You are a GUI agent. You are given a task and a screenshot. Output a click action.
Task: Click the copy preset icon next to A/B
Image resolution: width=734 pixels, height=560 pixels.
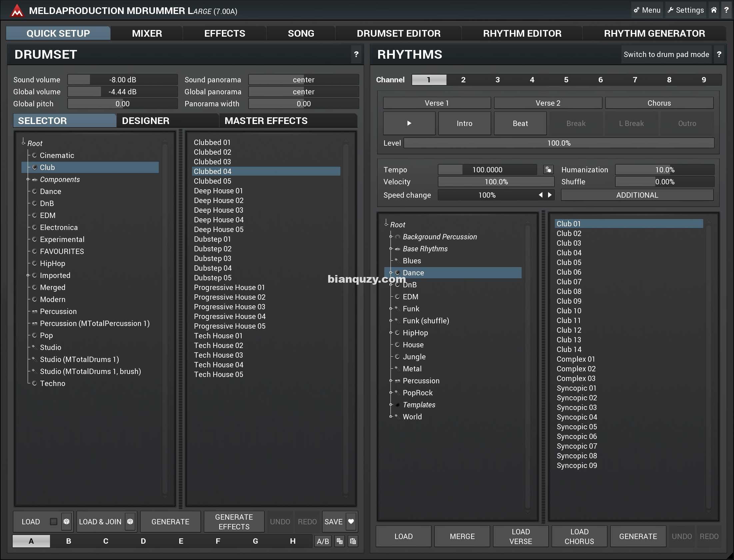[x=339, y=541]
